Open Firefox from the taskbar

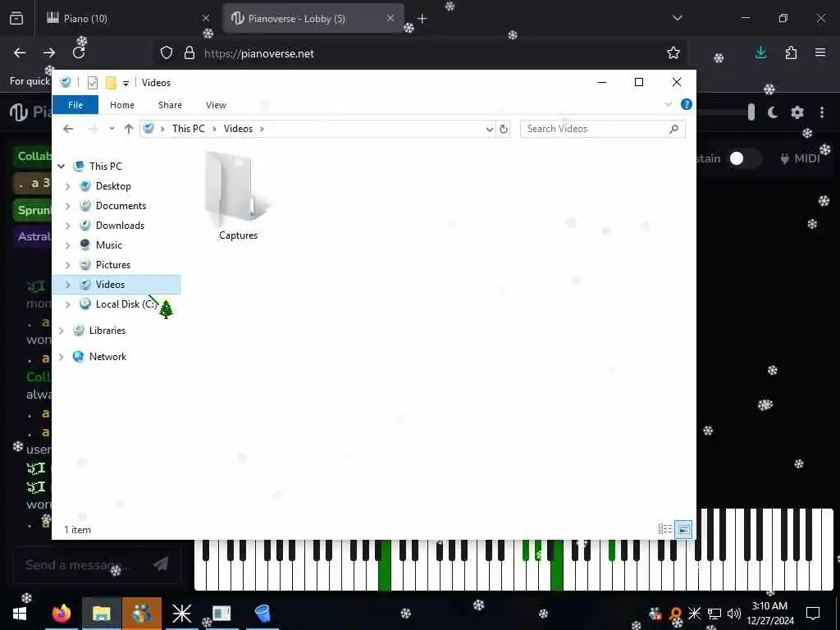pyautogui.click(x=62, y=614)
